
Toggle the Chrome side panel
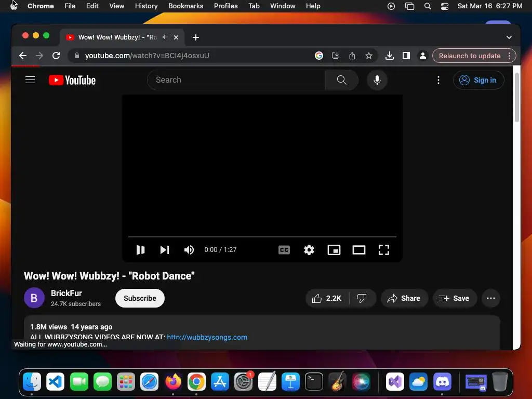click(x=406, y=56)
